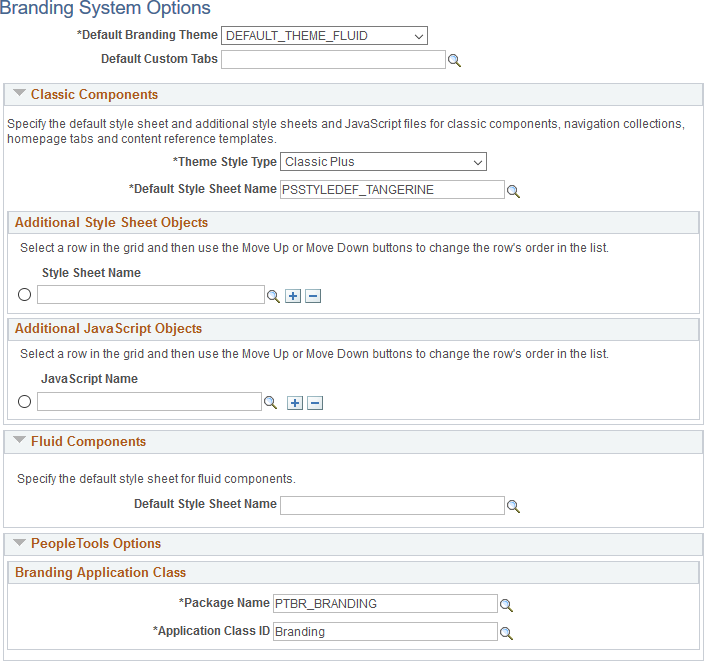Open lookup for Default Custom Tabs
The height and width of the screenshot is (661, 704).
point(454,60)
